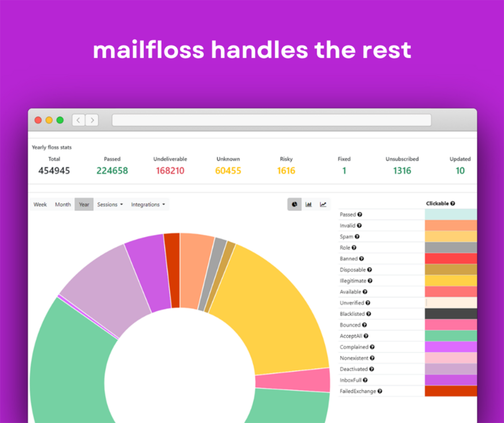Click help icon beside Invalid legend
Viewport: 504px width, 423px height.
pyautogui.click(x=359, y=225)
